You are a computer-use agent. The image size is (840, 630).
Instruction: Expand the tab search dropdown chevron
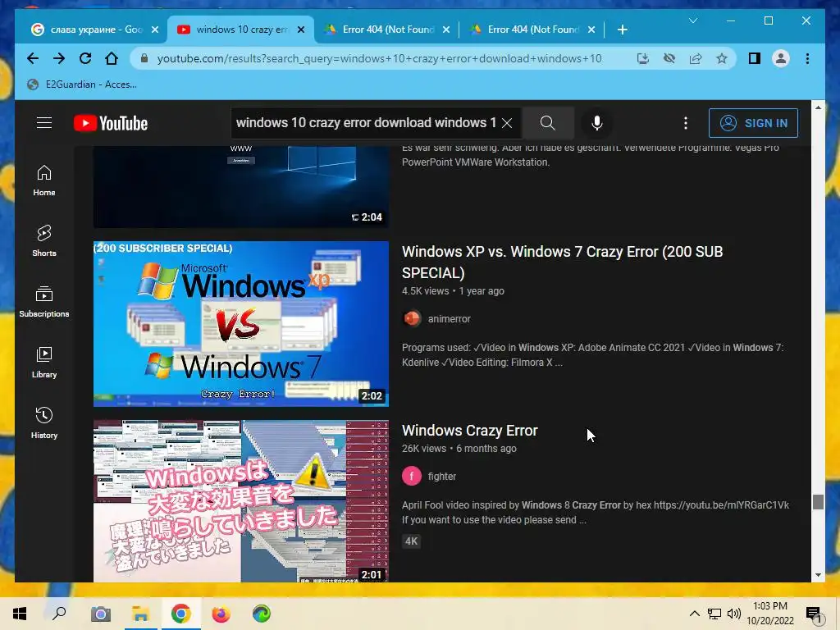pos(692,21)
